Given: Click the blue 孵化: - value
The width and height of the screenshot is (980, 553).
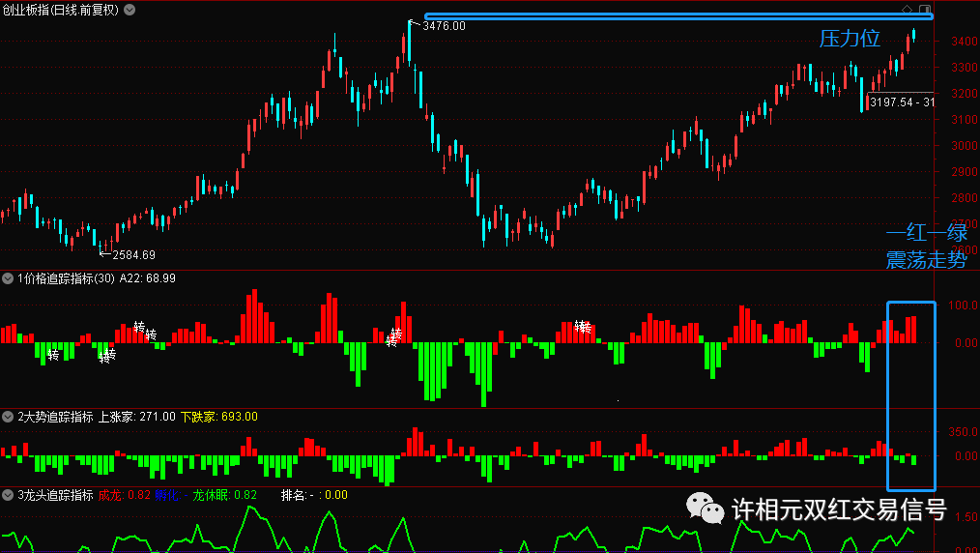Looking at the screenshot, I should [171, 495].
